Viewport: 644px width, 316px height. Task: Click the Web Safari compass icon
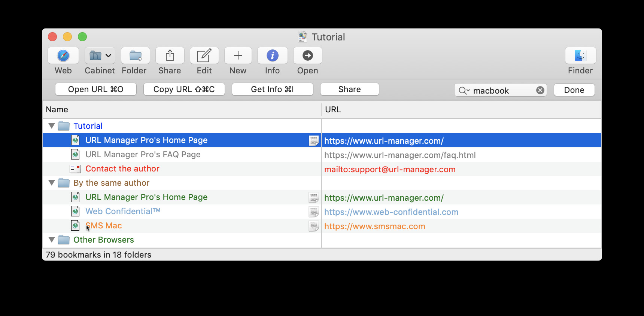tap(63, 56)
